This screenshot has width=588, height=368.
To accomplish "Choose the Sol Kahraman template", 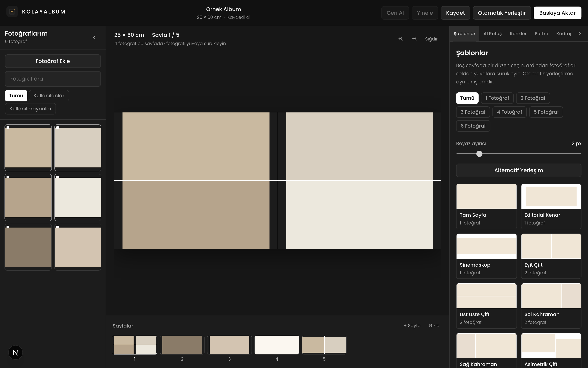I will [x=551, y=306].
